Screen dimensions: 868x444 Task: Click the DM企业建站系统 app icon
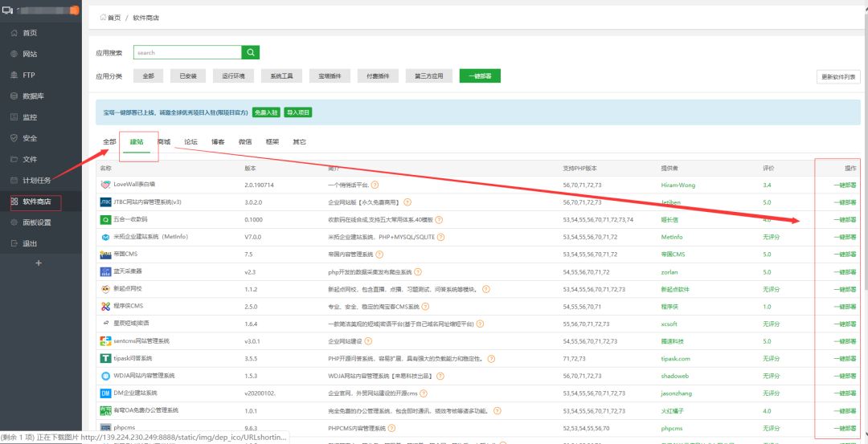click(x=105, y=393)
